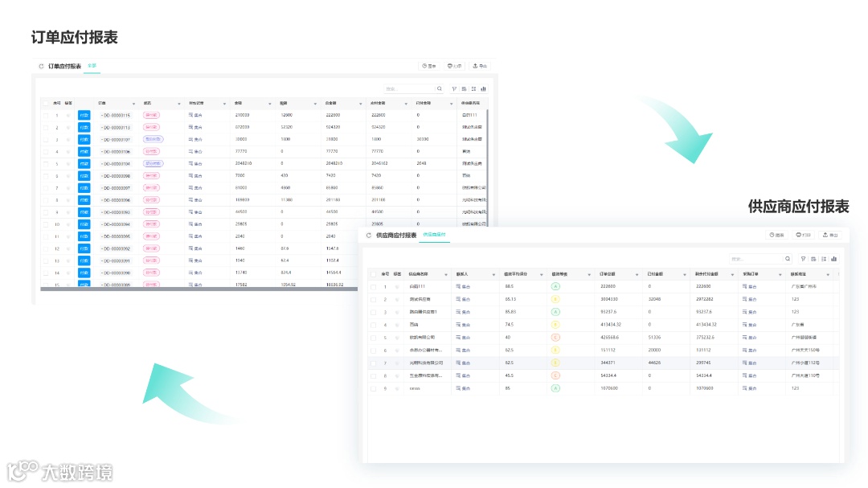
Task: Click icon right of funnel, order report
Action: pos(464,88)
